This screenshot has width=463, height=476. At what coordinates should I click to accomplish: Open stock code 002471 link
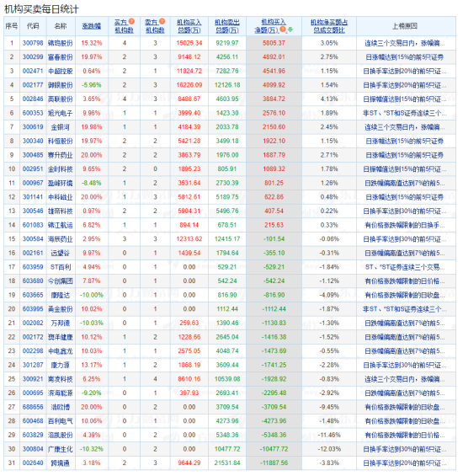33,71
